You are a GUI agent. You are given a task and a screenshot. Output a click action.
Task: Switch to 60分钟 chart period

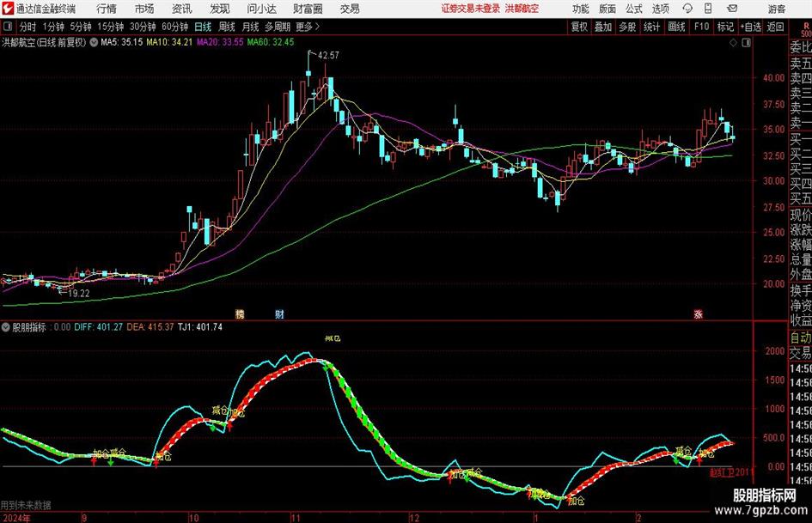pos(175,27)
